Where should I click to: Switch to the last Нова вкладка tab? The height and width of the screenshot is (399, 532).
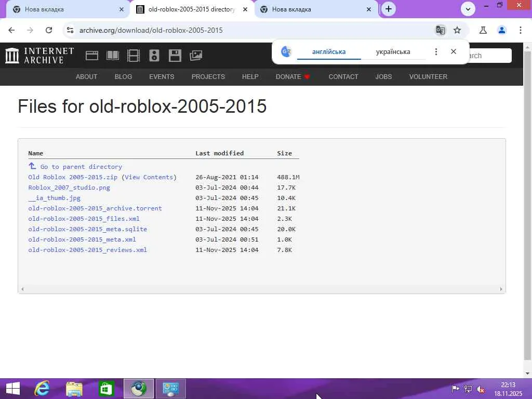click(316, 9)
